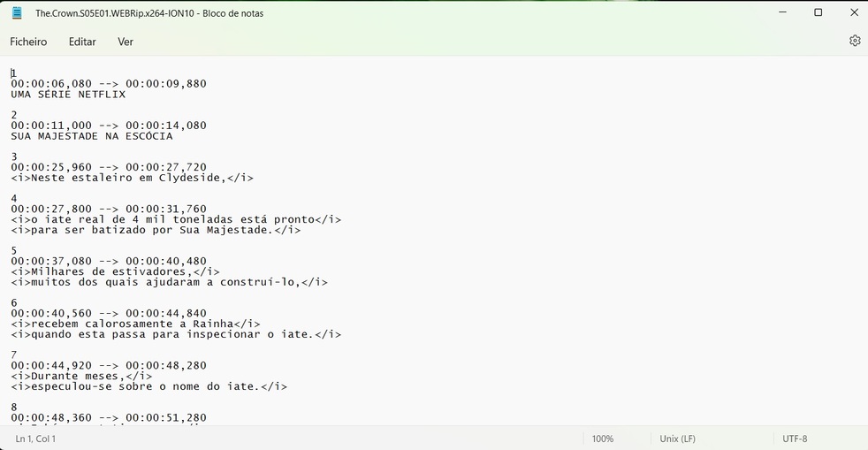The height and width of the screenshot is (450, 868).
Task: Open Notepad settings gear icon
Action: [855, 41]
